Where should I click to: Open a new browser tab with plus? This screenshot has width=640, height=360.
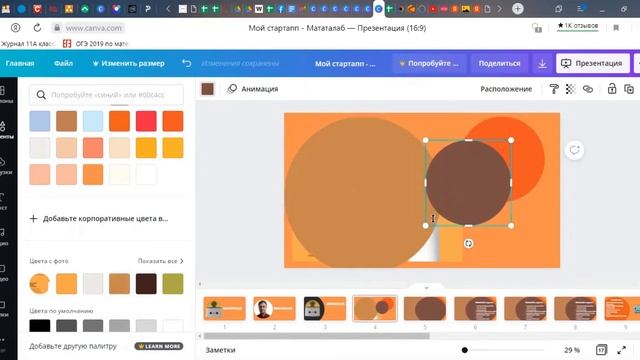tap(518, 9)
